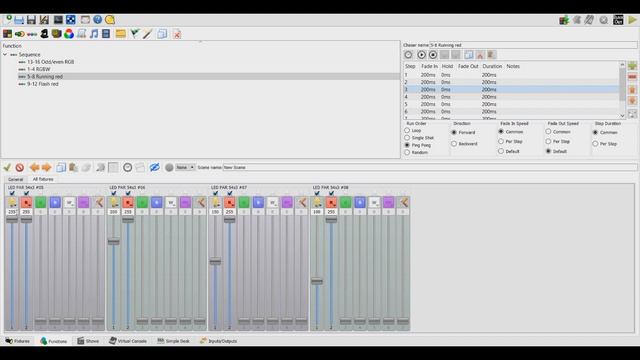The height and width of the screenshot is (360, 640).
Task: Add a new RGB Matrix function
Action: pos(69,34)
